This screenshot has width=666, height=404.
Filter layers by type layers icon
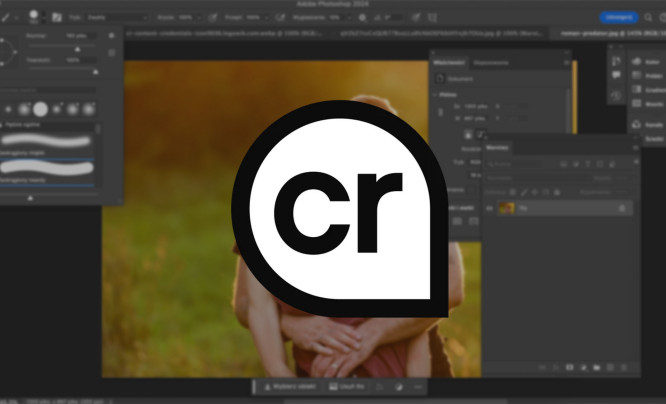tap(588, 164)
